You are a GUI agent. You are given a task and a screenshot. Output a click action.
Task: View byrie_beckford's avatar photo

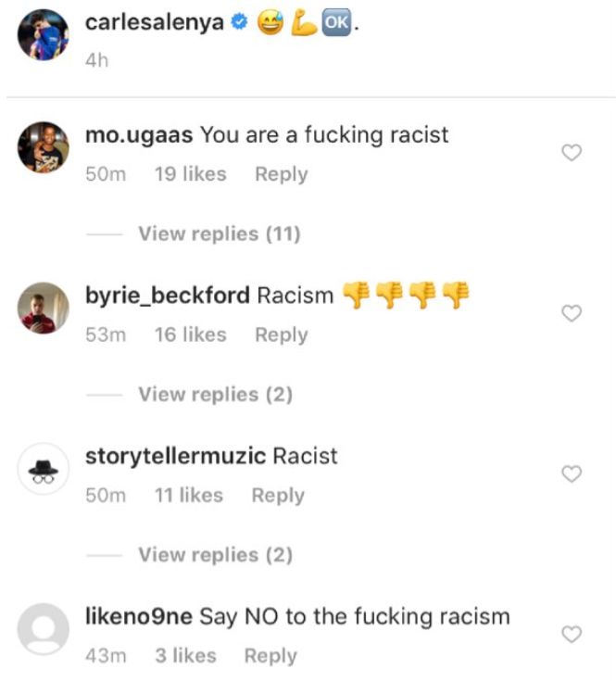pos(43,308)
